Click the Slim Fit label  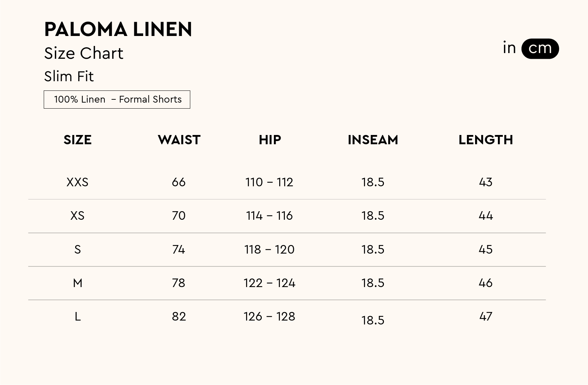click(x=69, y=76)
